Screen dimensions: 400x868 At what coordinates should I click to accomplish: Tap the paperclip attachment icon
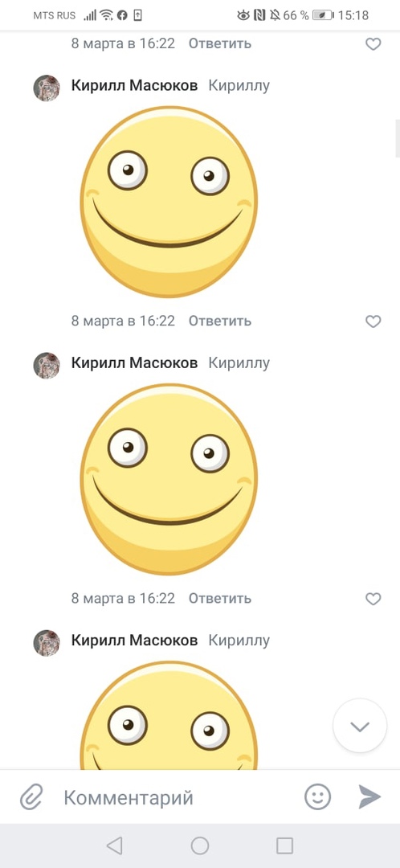pos(31,798)
